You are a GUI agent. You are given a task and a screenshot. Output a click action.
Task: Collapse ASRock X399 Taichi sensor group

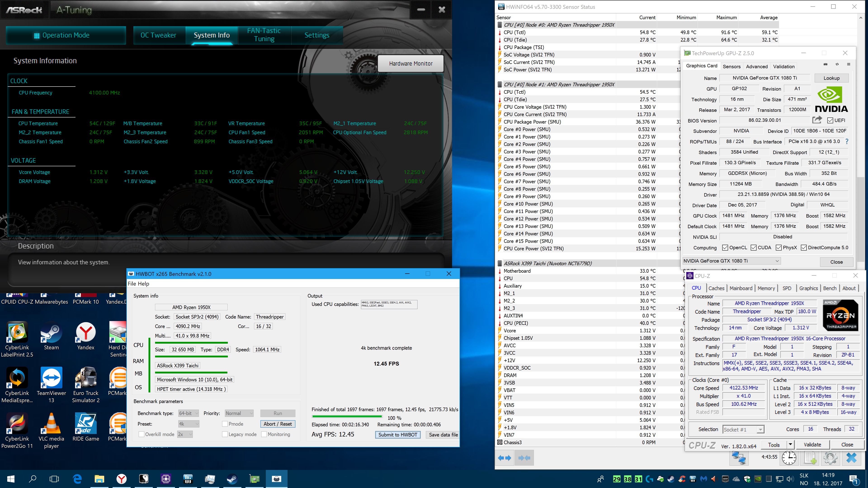point(500,263)
